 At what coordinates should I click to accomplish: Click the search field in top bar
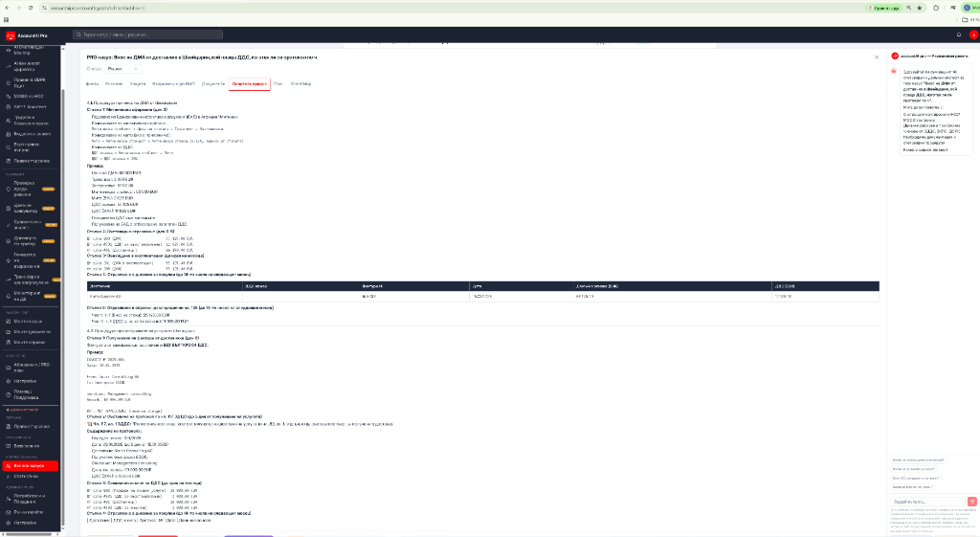click(147, 35)
